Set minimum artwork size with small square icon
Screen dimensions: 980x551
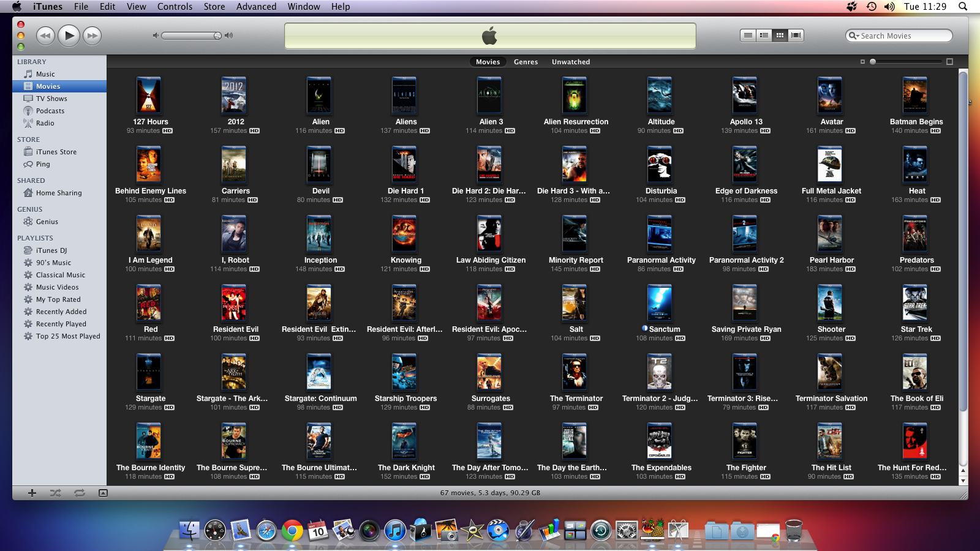point(862,62)
